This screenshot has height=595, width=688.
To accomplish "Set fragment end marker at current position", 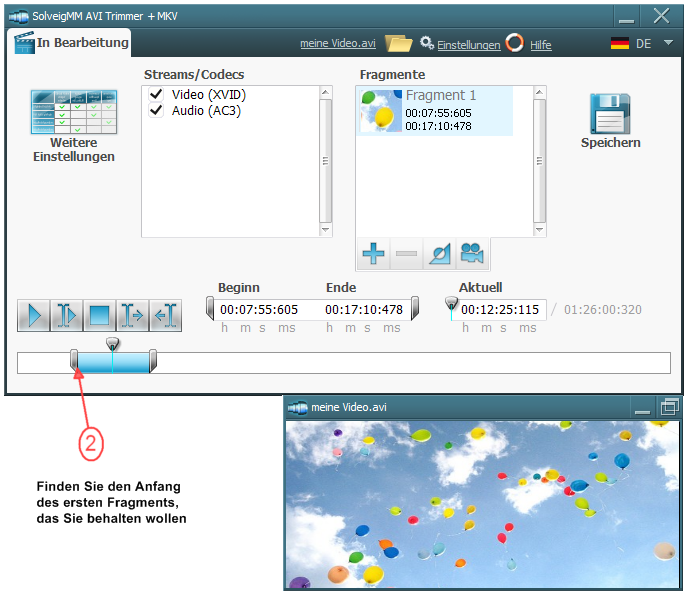I will pyautogui.click(x=165, y=315).
